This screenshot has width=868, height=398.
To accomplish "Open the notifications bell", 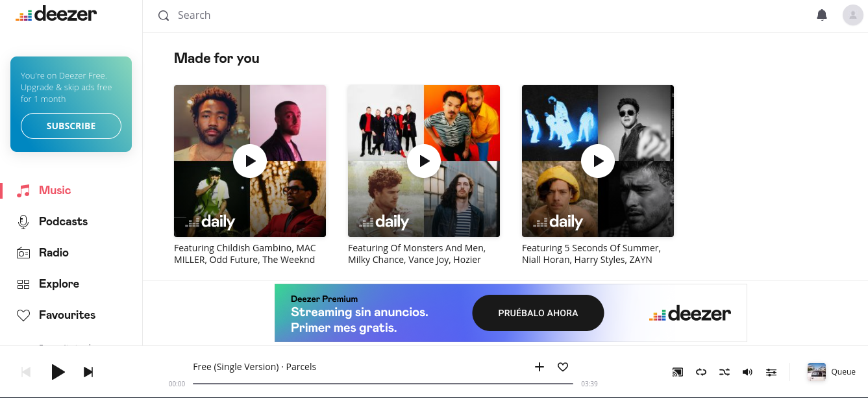I will click(822, 15).
